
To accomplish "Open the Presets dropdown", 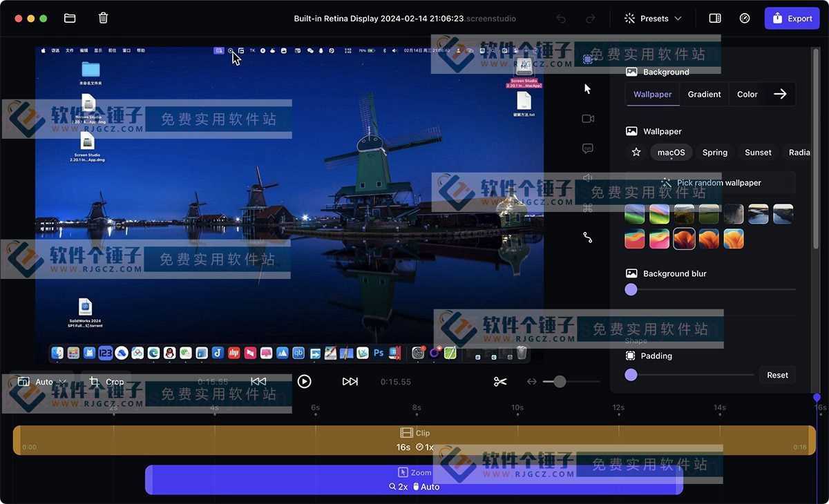I will click(653, 19).
